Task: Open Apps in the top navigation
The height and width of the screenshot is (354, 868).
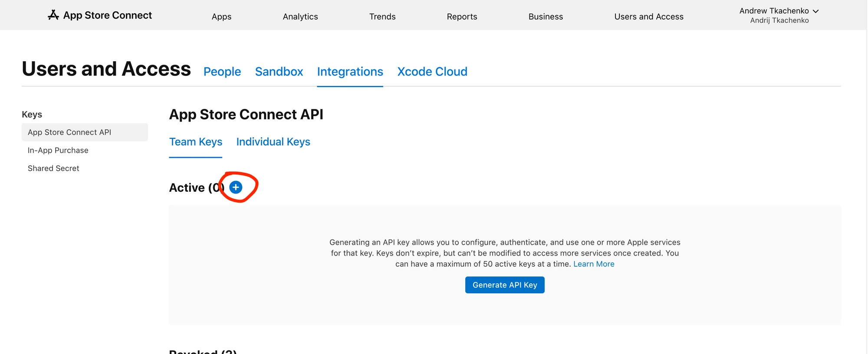Action: coord(221,16)
